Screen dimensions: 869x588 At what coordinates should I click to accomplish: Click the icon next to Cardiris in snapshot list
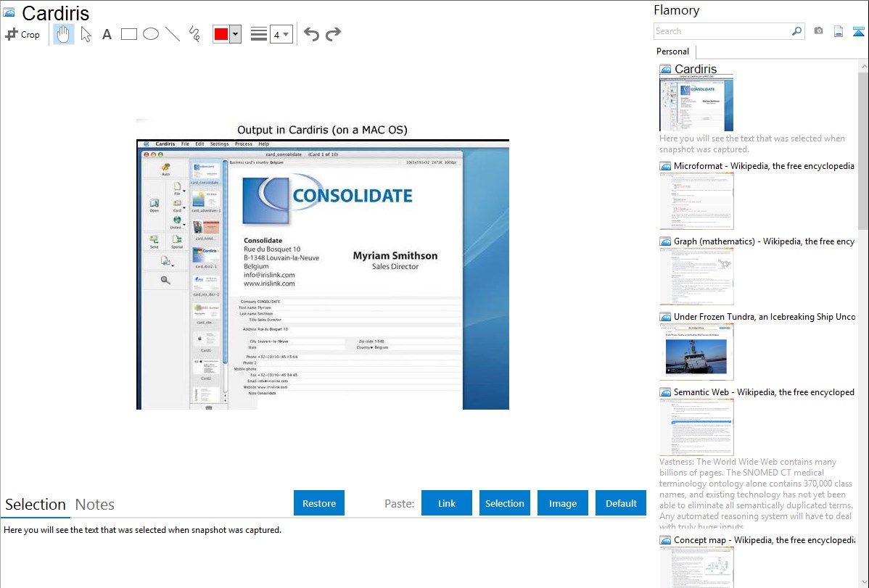[x=666, y=70]
